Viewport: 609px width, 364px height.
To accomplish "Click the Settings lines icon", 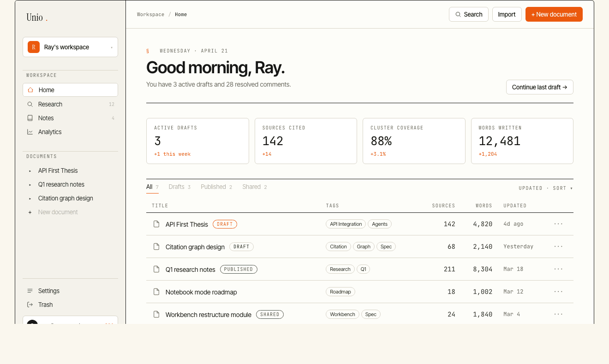I will click(x=30, y=291).
